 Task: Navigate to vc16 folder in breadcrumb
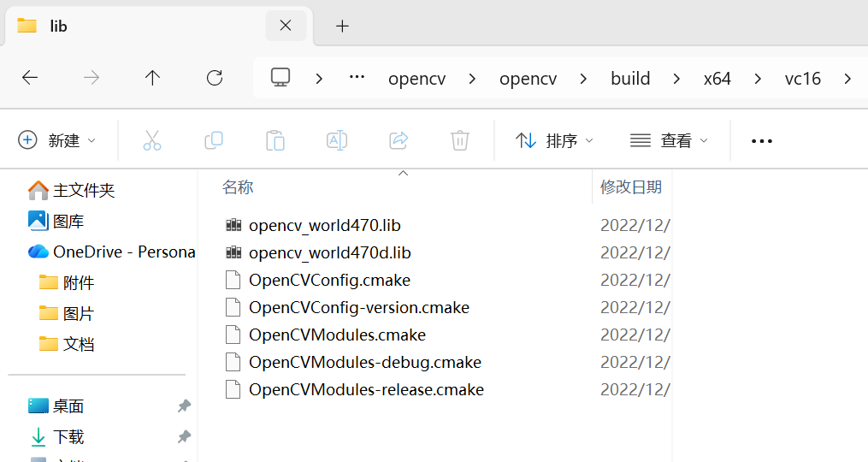pos(803,79)
